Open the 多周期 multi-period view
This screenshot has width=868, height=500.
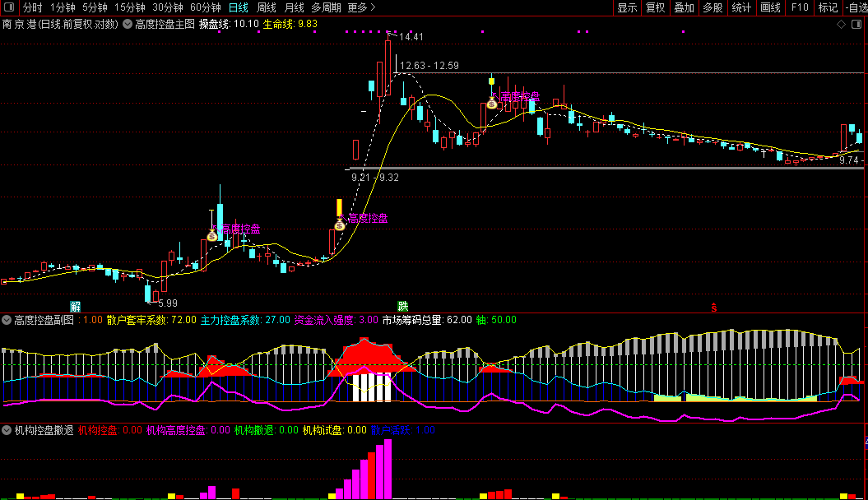point(326,7)
